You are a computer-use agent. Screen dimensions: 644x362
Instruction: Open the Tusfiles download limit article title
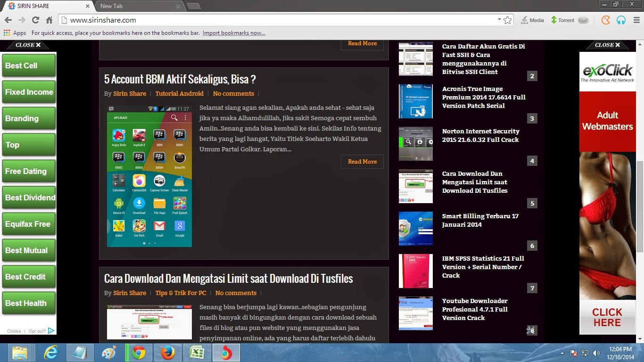[x=229, y=279]
